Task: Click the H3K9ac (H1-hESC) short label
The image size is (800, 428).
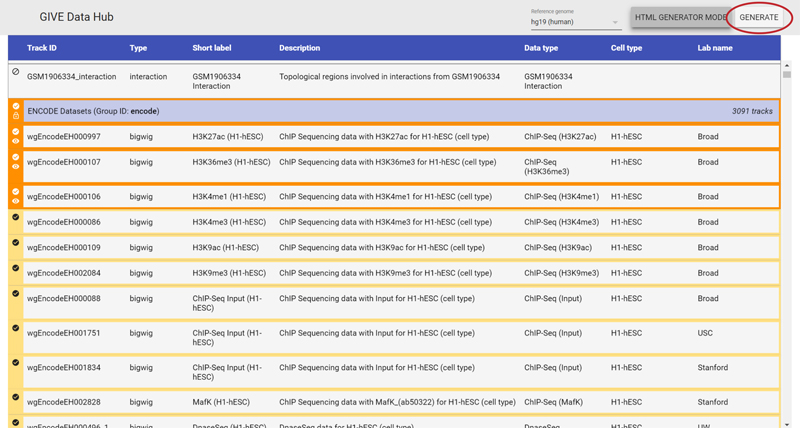Action: tap(226, 248)
